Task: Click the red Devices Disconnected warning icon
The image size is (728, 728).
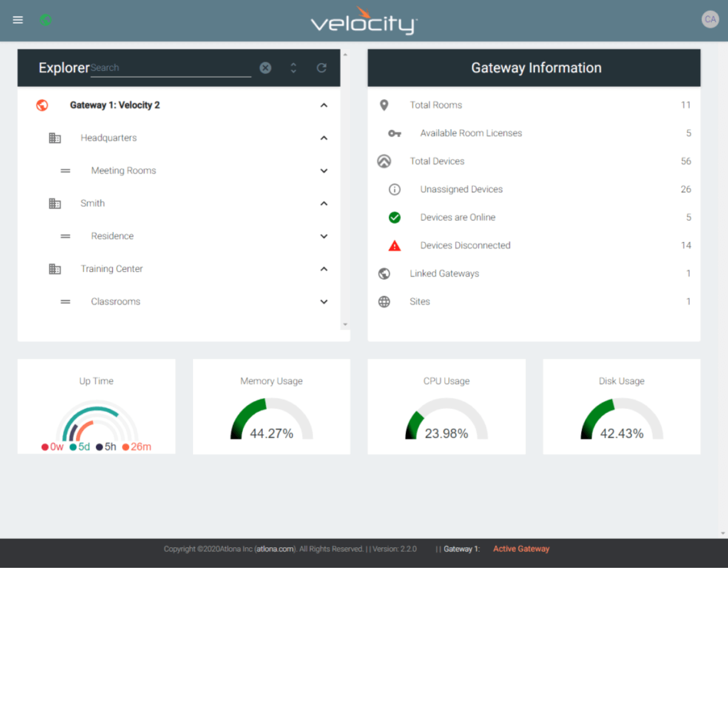Action: click(x=394, y=246)
